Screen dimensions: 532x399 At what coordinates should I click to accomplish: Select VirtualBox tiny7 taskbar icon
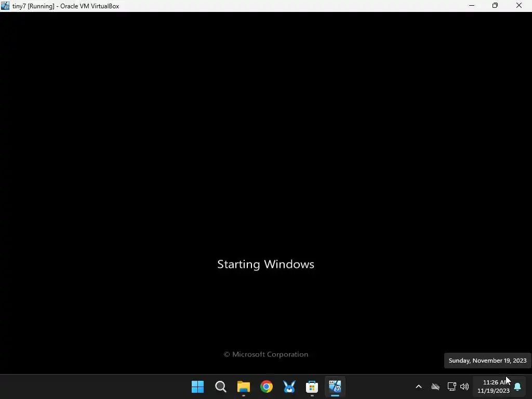click(335, 387)
